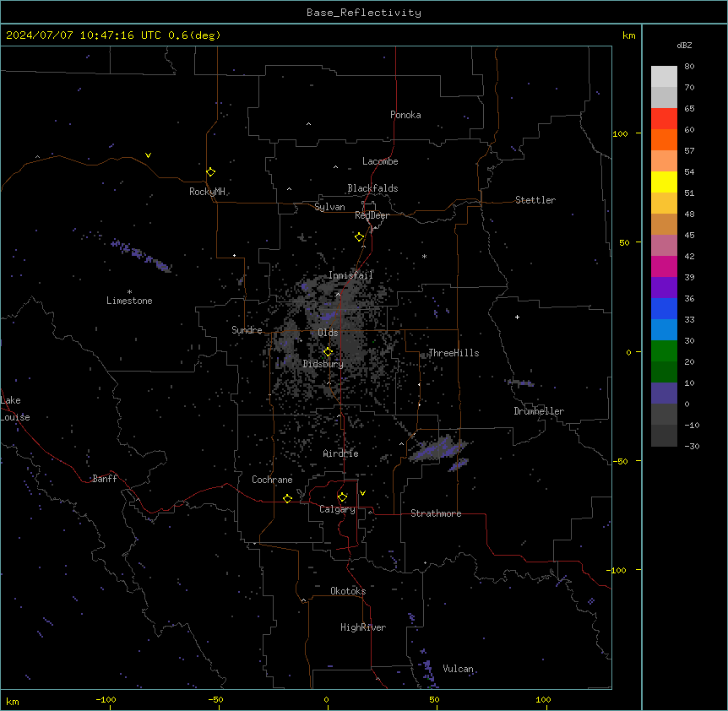Select the Ponoka label
Image resolution: width=728 pixels, height=711 pixels.
tap(405, 115)
